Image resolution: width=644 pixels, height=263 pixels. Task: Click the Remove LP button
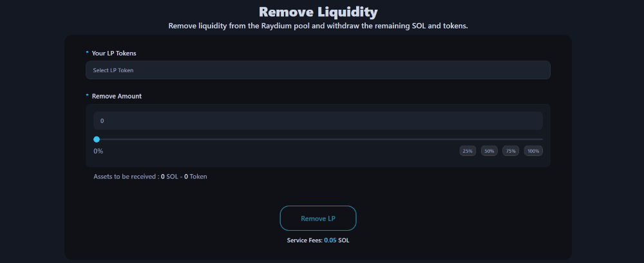[x=318, y=219]
